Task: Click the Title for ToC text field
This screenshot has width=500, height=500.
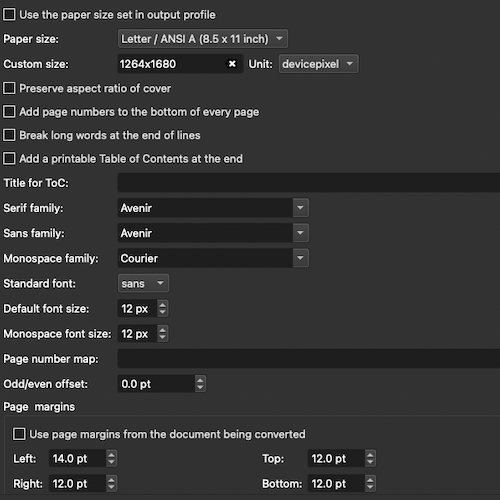Action: pos(309,183)
